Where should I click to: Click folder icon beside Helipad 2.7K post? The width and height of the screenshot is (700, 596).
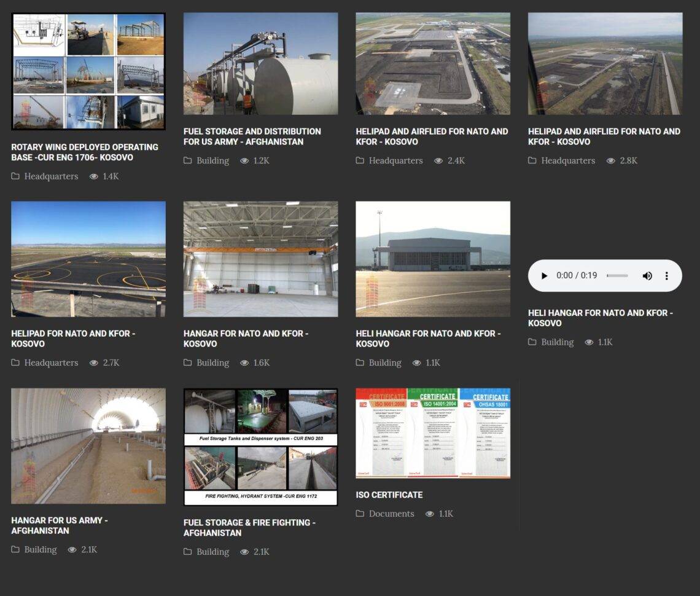point(15,363)
